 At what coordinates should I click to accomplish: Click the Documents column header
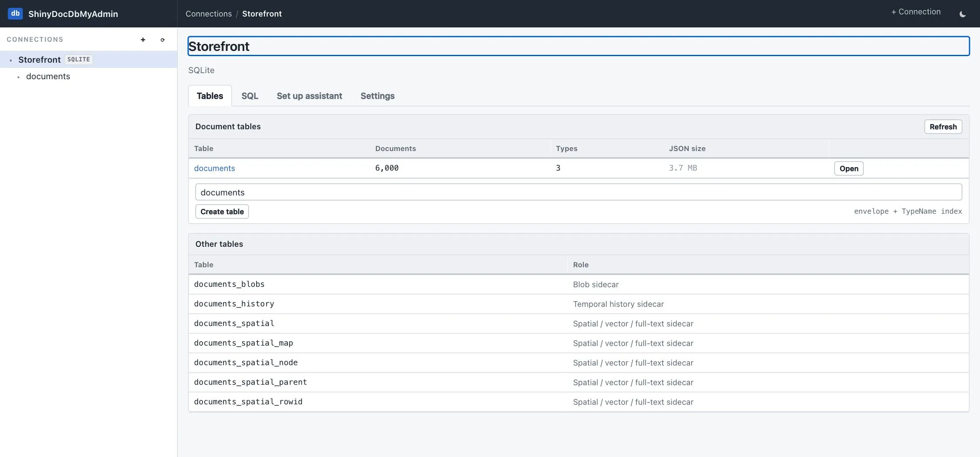(395, 148)
